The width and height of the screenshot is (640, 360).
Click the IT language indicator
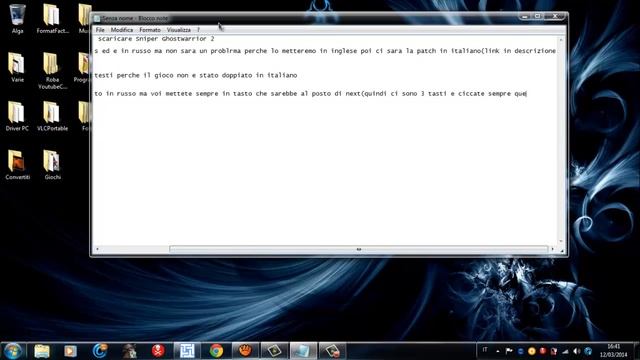pos(485,350)
